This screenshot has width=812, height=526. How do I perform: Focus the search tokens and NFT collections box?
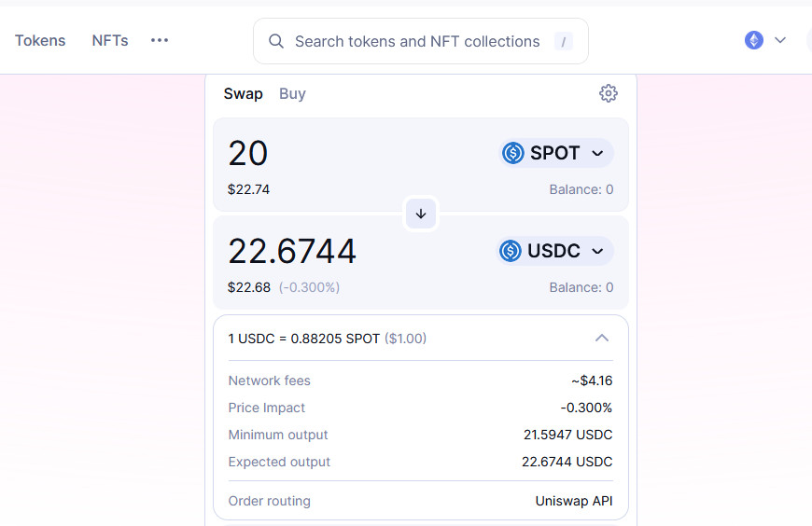click(x=416, y=41)
